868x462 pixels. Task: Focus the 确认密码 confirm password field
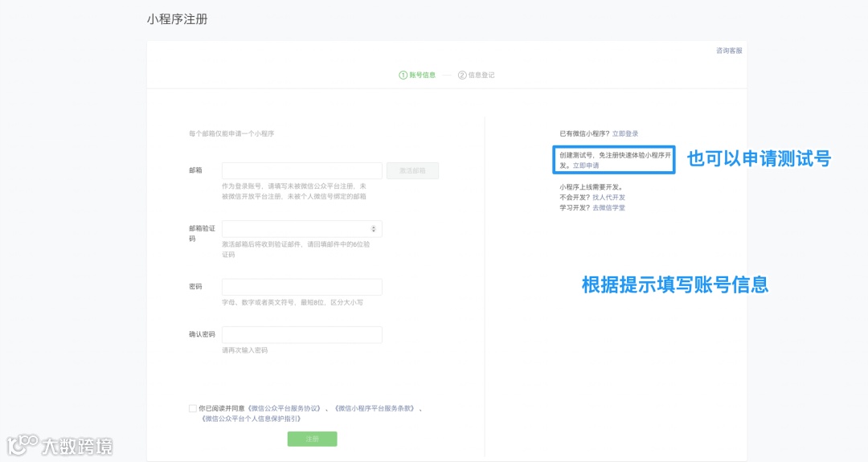[x=301, y=334]
